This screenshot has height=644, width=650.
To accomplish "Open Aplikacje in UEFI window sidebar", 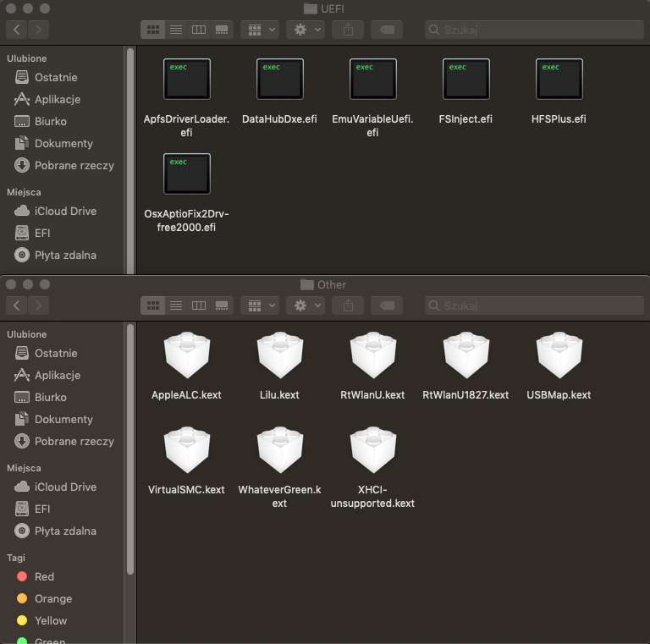I will click(x=62, y=100).
